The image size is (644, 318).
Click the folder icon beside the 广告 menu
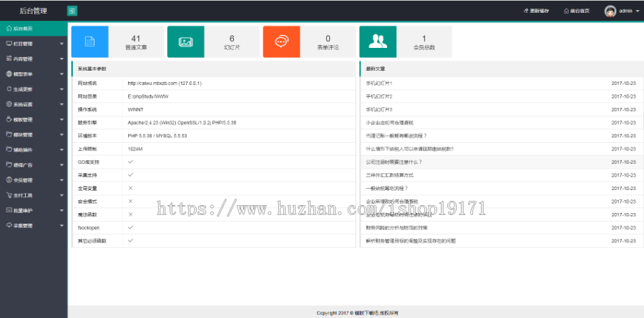(9, 165)
